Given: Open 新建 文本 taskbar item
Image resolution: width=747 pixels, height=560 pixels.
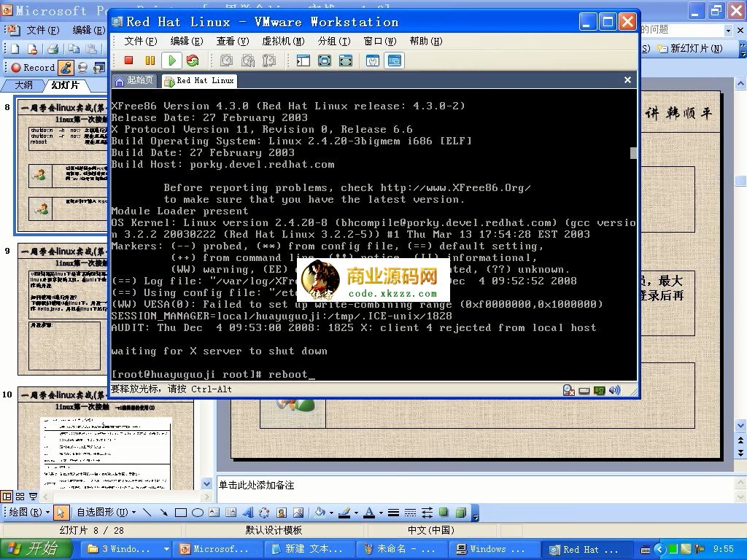Looking at the screenshot, I should (x=309, y=549).
